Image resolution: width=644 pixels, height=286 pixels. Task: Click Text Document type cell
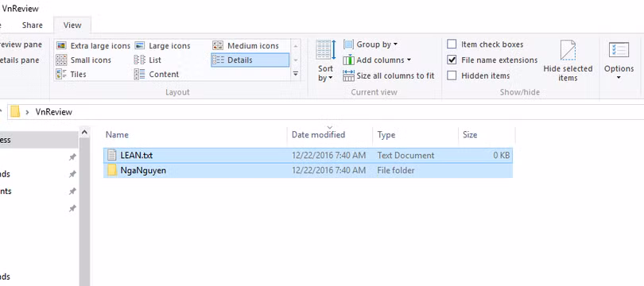[405, 156]
